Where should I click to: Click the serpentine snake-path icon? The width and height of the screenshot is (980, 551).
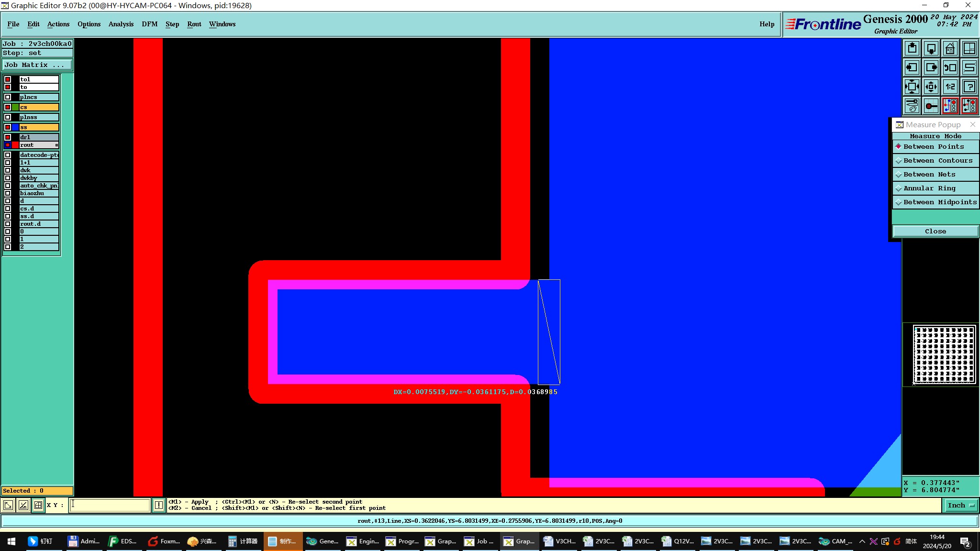969,67
